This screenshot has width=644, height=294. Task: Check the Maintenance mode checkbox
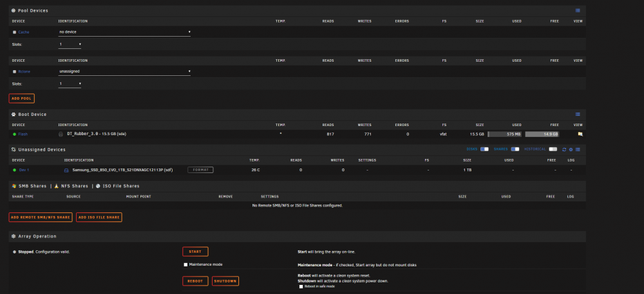point(185,265)
